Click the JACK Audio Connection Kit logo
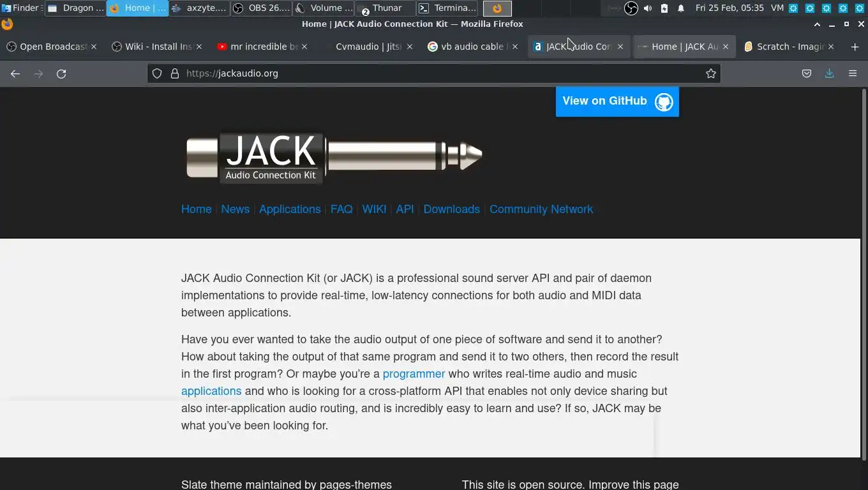 pos(334,157)
